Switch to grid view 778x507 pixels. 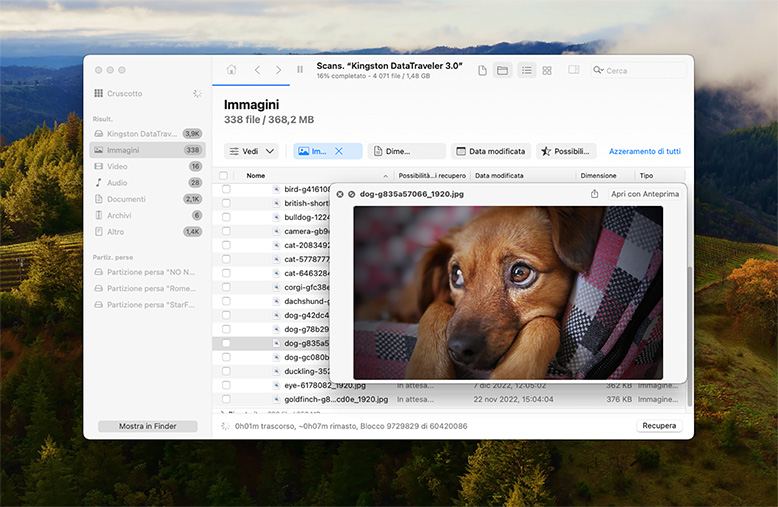[x=547, y=70]
